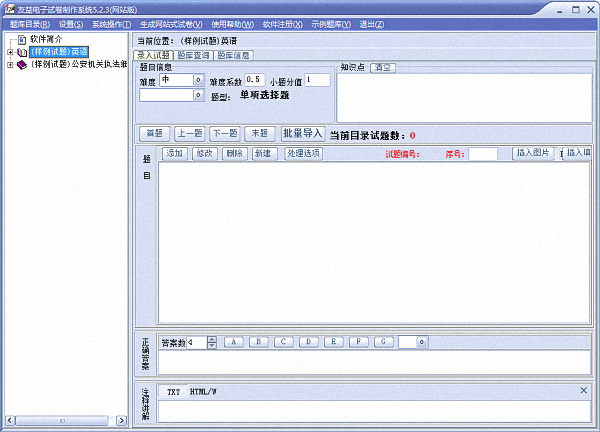600x432 pixels.
Task: Select answer option C button
Action: pos(284,342)
